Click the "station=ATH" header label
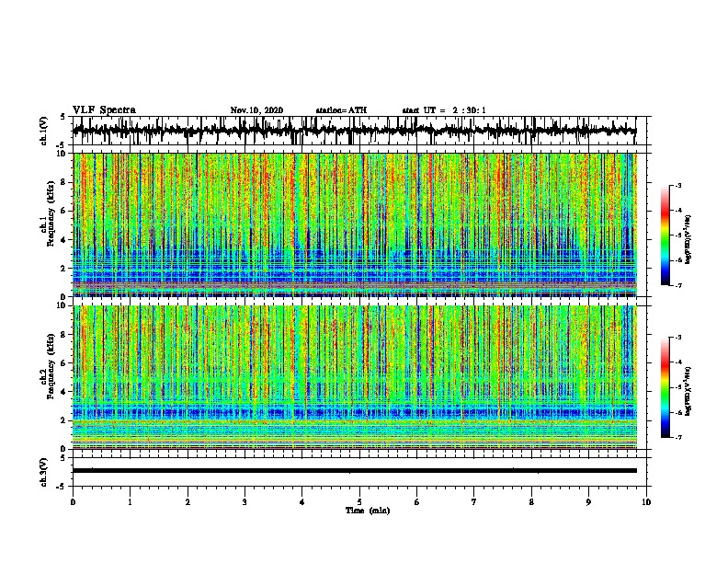Viewport: 728px width, 563px height. pos(341,110)
